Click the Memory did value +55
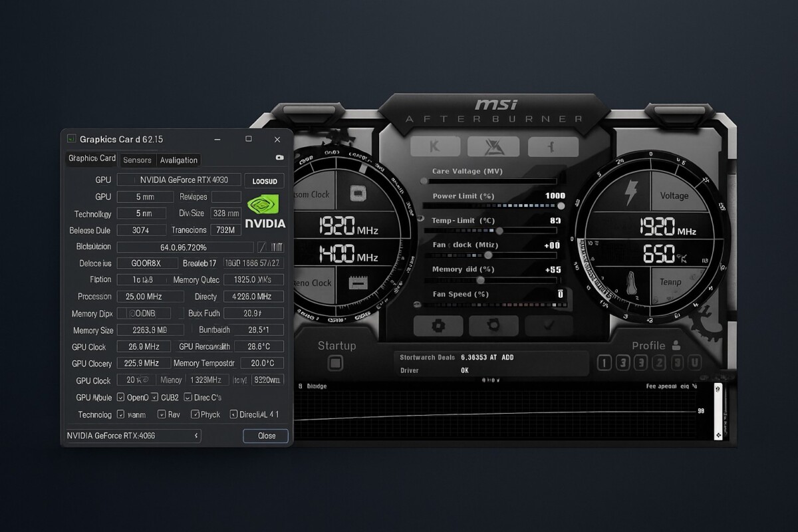This screenshot has height=532, width=798. [x=553, y=269]
